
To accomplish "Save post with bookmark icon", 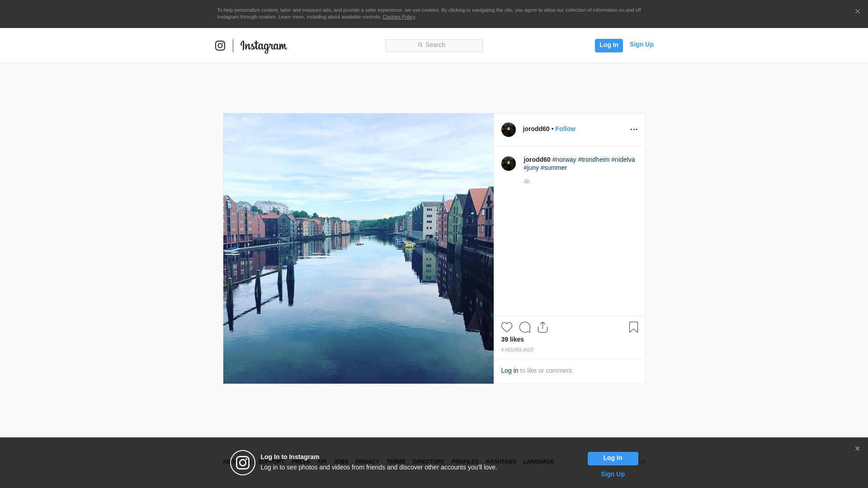I will pos(633,327).
